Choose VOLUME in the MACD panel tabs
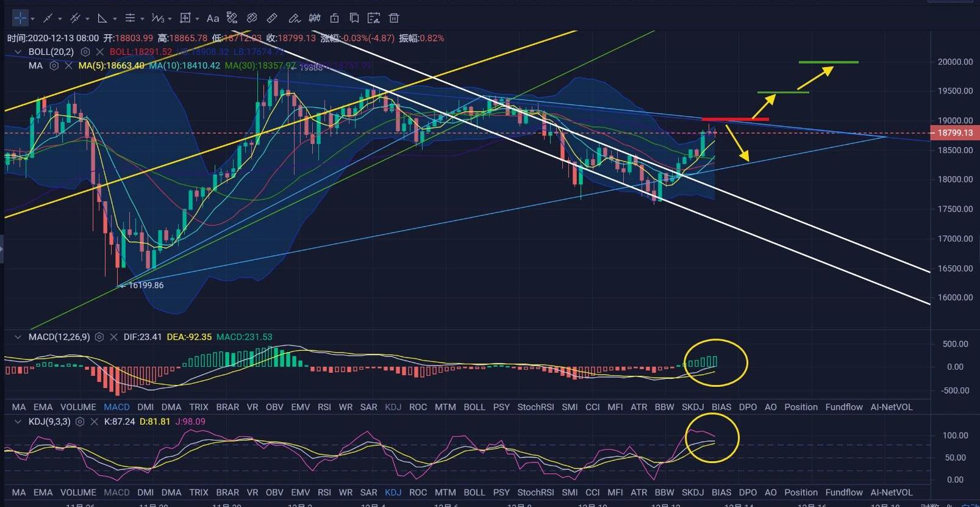980x507 pixels. 78,407
